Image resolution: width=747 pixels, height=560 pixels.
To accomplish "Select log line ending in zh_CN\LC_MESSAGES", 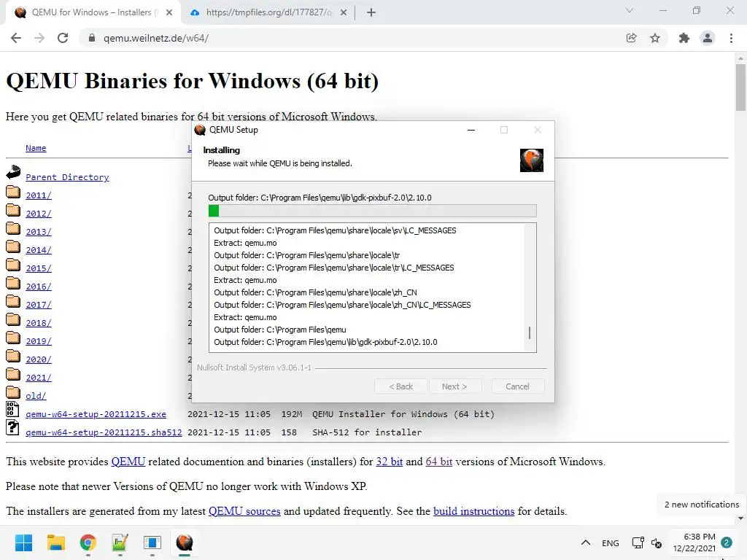I will point(342,305).
